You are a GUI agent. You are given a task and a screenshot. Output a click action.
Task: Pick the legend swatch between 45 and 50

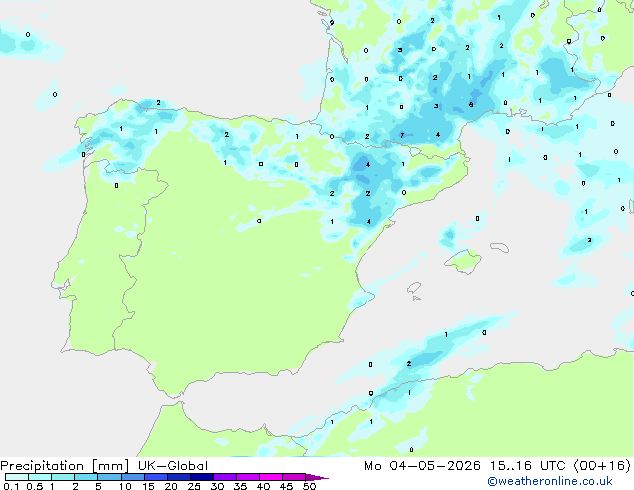click(294, 477)
